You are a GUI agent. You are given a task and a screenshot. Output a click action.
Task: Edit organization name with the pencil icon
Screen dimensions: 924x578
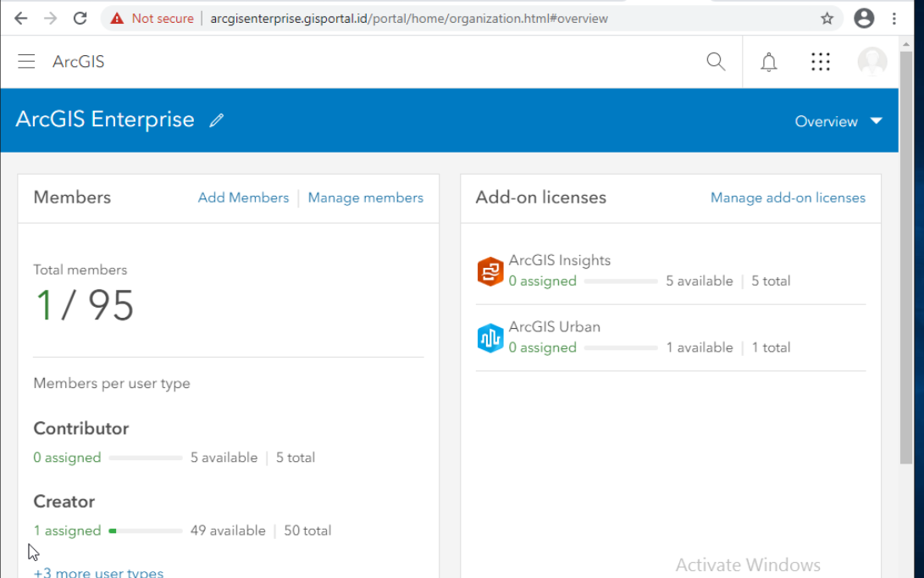(x=216, y=120)
